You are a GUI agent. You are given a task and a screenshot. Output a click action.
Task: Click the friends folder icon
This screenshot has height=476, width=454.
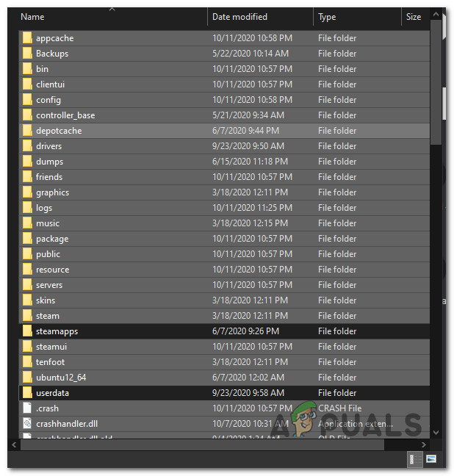tap(27, 177)
